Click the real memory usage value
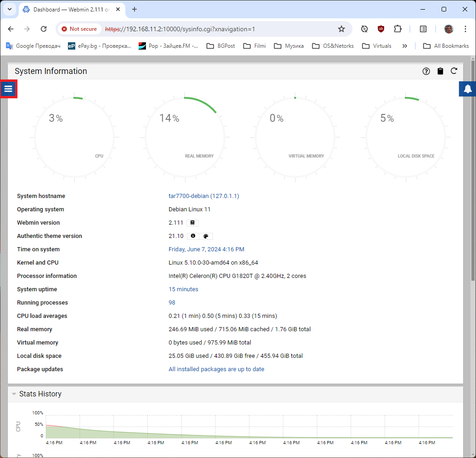Viewport: 476px width, 458px height. (x=240, y=329)
